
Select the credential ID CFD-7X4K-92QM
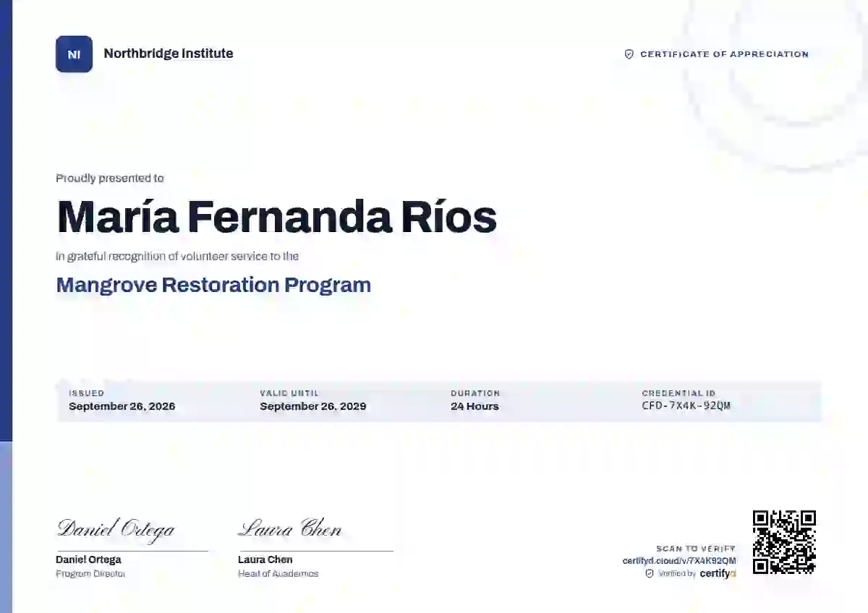click(x=686, y=406)
